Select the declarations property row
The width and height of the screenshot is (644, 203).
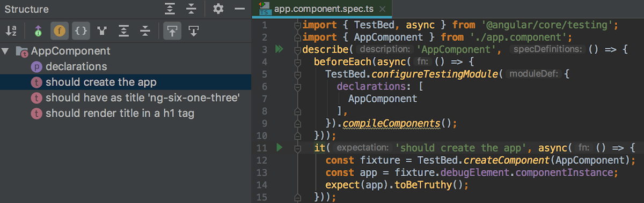coord(126,67)
